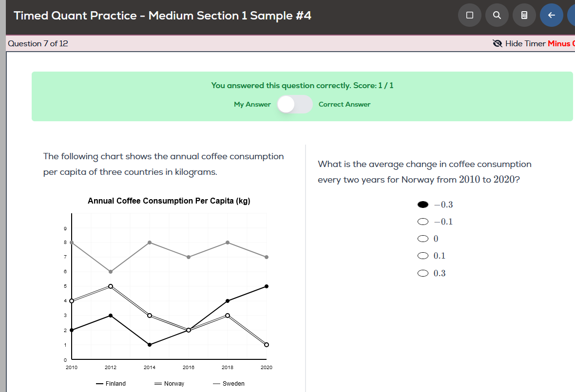This screenshot has width=575, height=392.
Task: Select the −0.1 answer option
Action: (x=423, y=222)
